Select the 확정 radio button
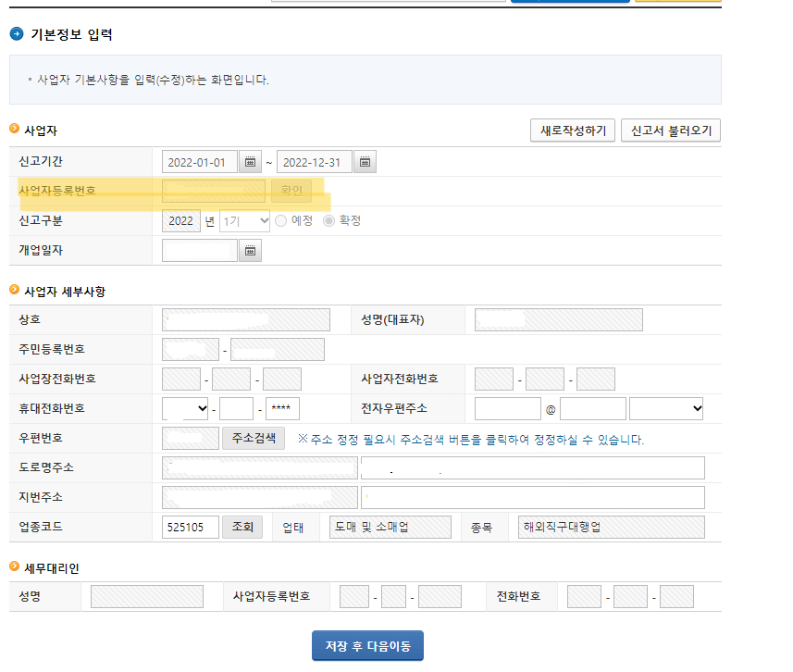This screenshot has width=793, height=672. coord(331,220)
